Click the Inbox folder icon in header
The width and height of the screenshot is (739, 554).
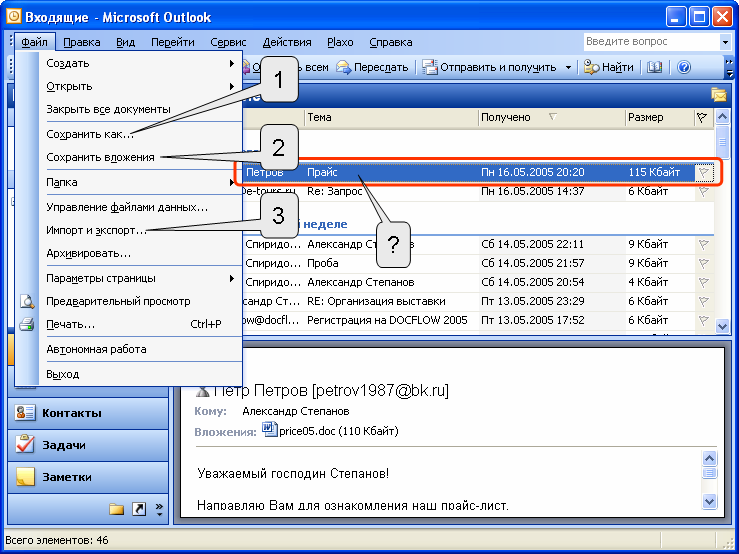coord(718,95)
